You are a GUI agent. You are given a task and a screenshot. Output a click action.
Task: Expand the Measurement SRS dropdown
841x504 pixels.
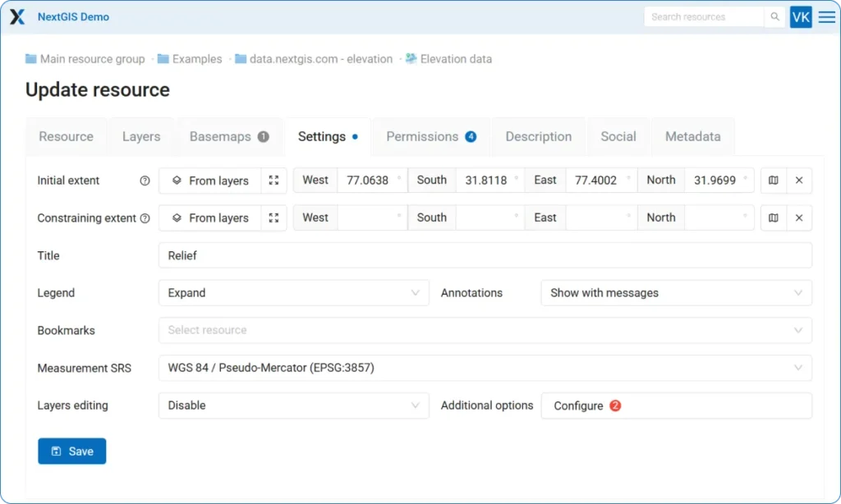click(x=485, y=368)
